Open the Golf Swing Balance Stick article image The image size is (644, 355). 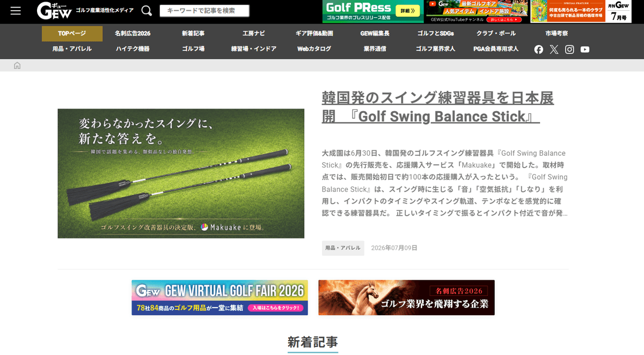coord(181,173)
